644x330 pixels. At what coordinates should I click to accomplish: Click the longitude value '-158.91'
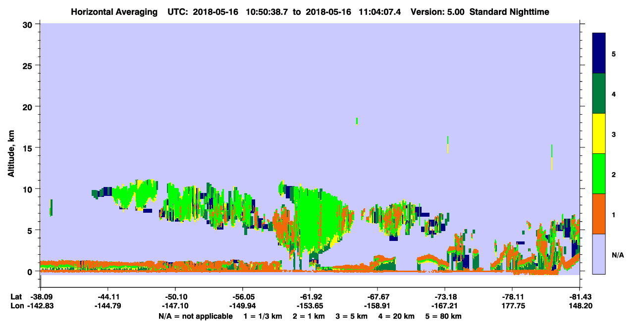click(x=377, y=306)
